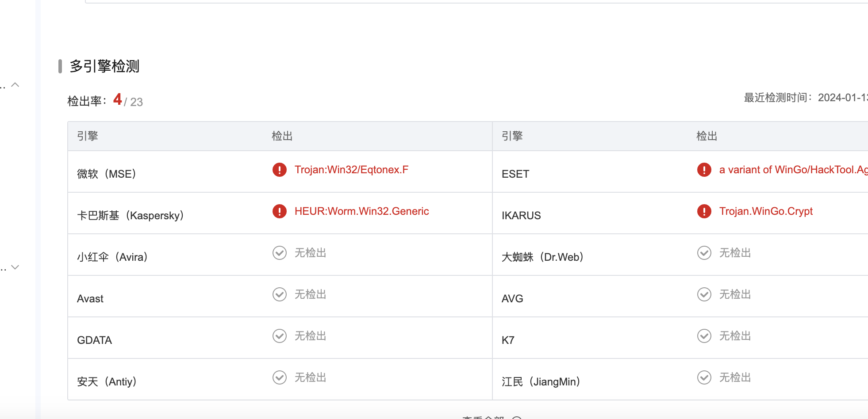Click the gray checkmark icon in JiangMin row
The height and width of the screenshot is (419, 868).
(704, 377)
